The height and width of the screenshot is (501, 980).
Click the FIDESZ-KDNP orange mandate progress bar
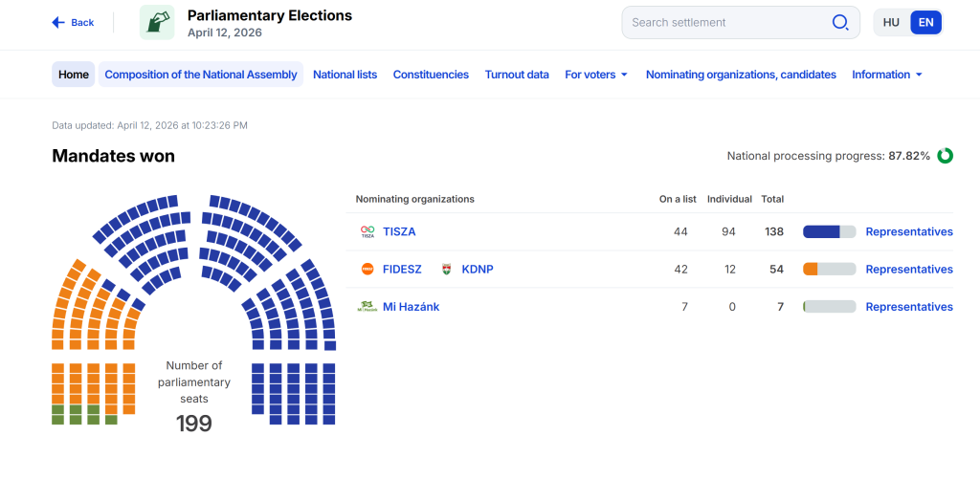(x=829, y=269)
